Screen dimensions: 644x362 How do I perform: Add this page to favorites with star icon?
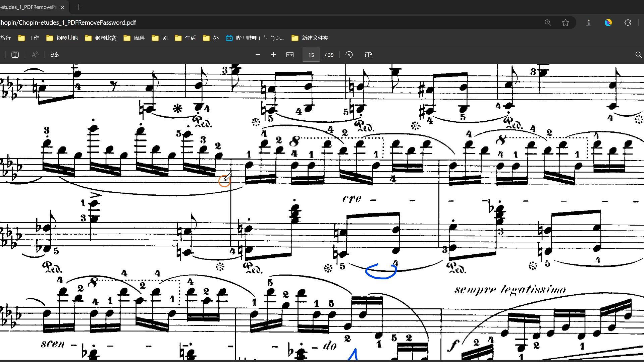tap(566, 22)
